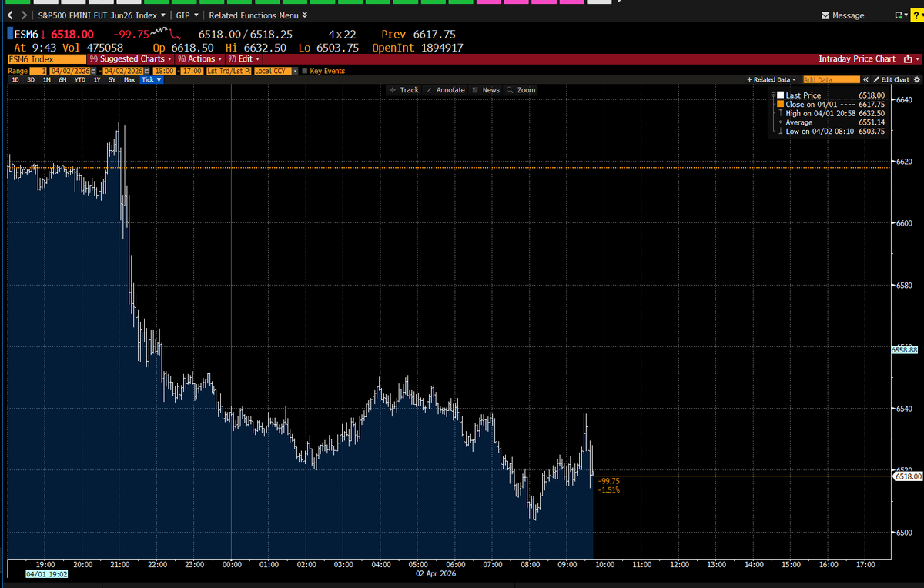Click the export share icon near Intraday Price Chart
Screen dimensions: 924x588
click(909, 58)
